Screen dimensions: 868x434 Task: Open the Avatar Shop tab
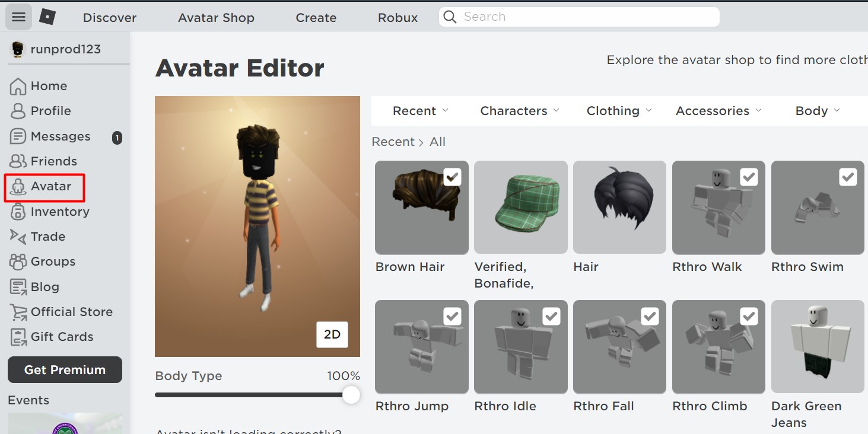point(216,18)
